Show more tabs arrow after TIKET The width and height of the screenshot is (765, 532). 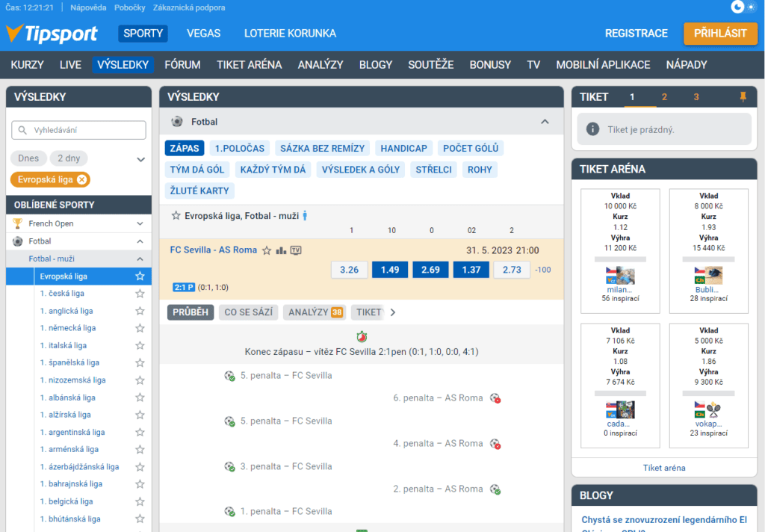(x=393, y=312)
